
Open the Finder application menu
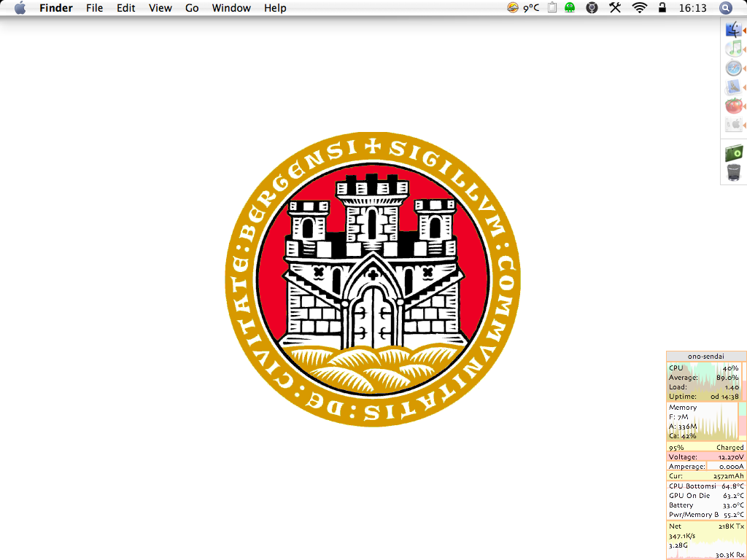click(x=56, y=8)
